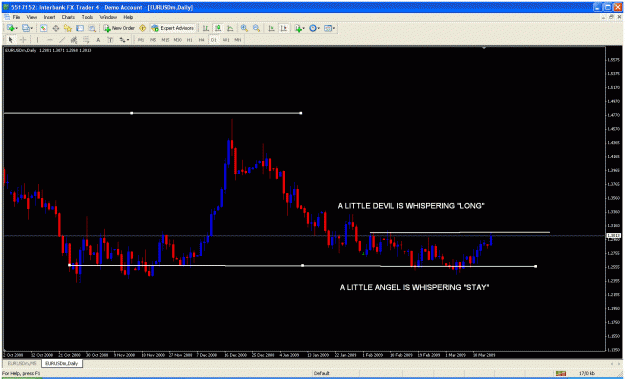Select the Fibonacci Retracement tool
This screenshot has width=625, height=379.
pyautogui.click(x=86, y=40)
